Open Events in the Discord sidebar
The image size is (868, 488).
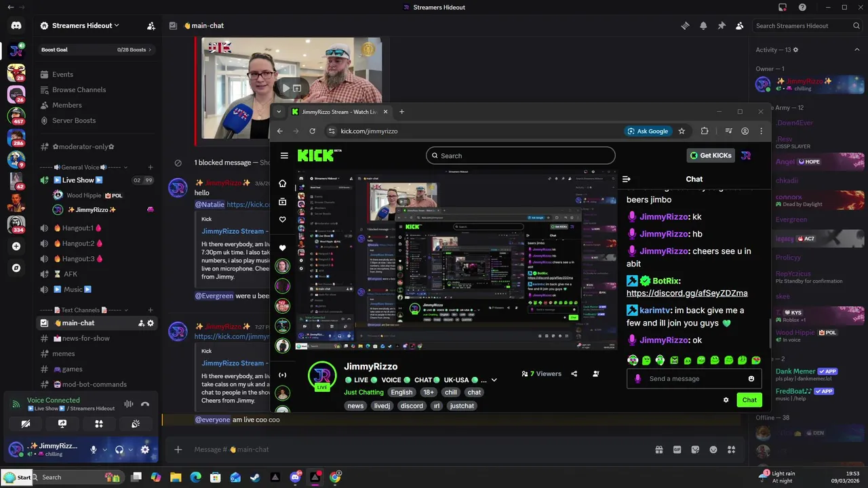[x=96, y=75]
